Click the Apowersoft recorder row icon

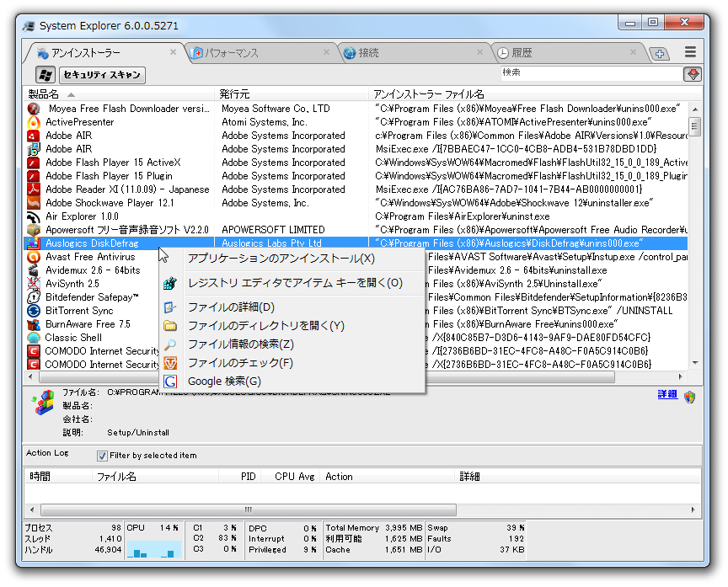[x=34, y=230]
